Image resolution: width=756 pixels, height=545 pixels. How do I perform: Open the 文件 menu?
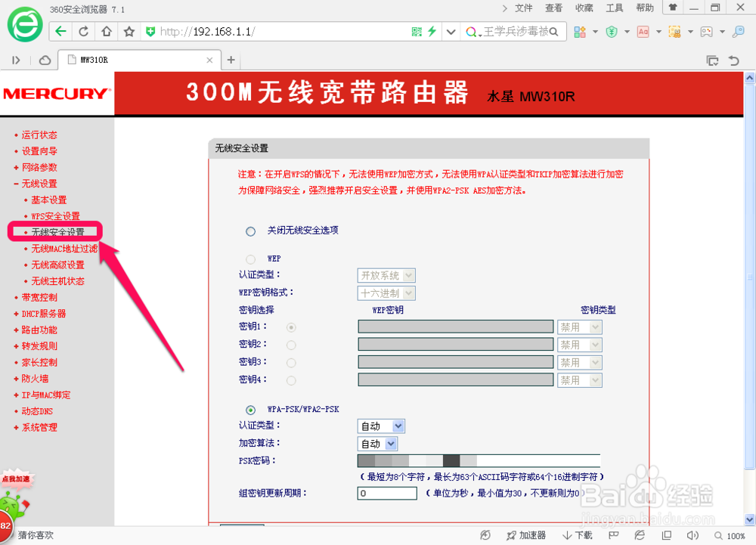[x=524, y=8]
